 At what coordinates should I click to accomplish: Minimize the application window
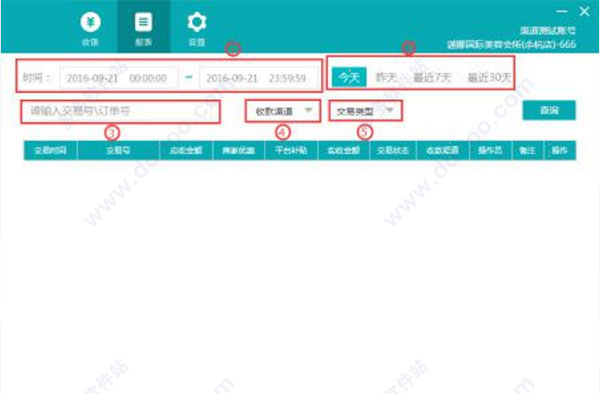(561, 11)
